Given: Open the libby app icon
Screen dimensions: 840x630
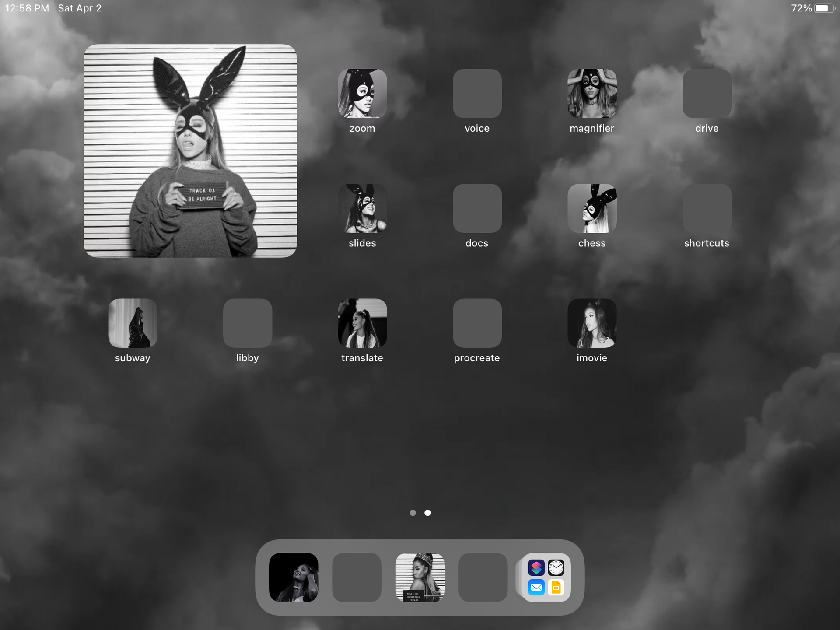Looking at the screenshot, I should (248, 323).
